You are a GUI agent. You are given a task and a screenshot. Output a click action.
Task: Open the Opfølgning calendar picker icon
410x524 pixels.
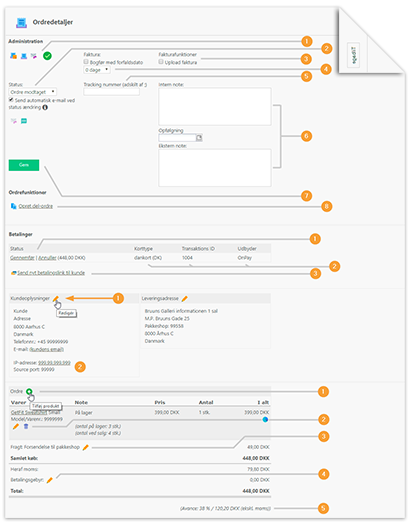[x=199, y=138]
